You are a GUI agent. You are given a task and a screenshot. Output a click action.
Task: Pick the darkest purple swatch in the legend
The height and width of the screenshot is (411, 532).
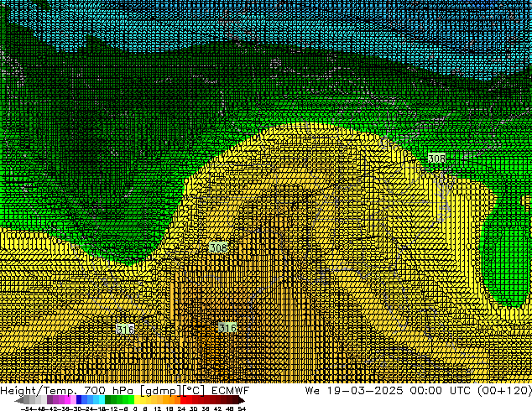coord(50,400)
